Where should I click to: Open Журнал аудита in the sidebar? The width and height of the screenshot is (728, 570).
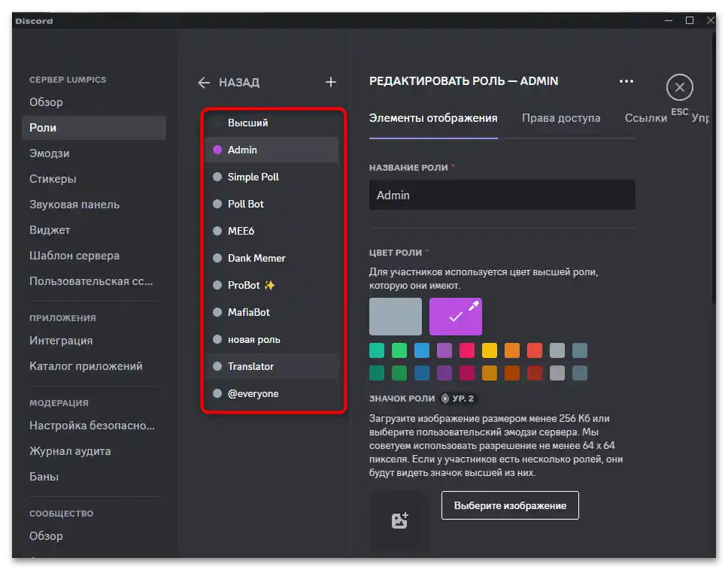(70, 451)
